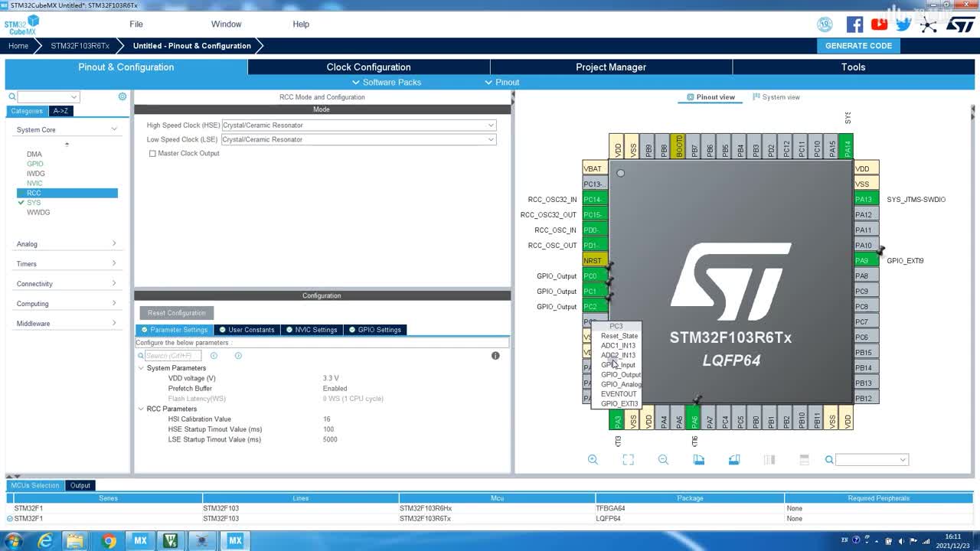Choose EVENTOUT from PC3 pin menu
980x551 pixels.
point(619,394)
